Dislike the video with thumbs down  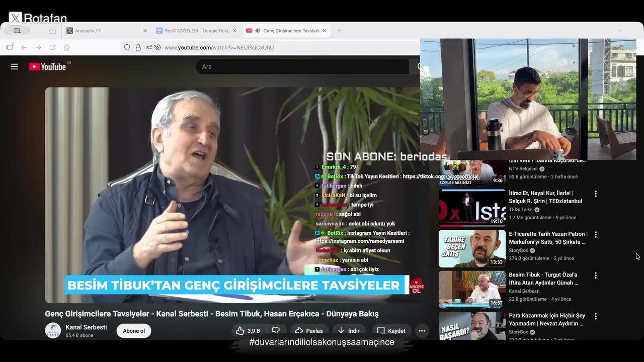tap(276, 331)
